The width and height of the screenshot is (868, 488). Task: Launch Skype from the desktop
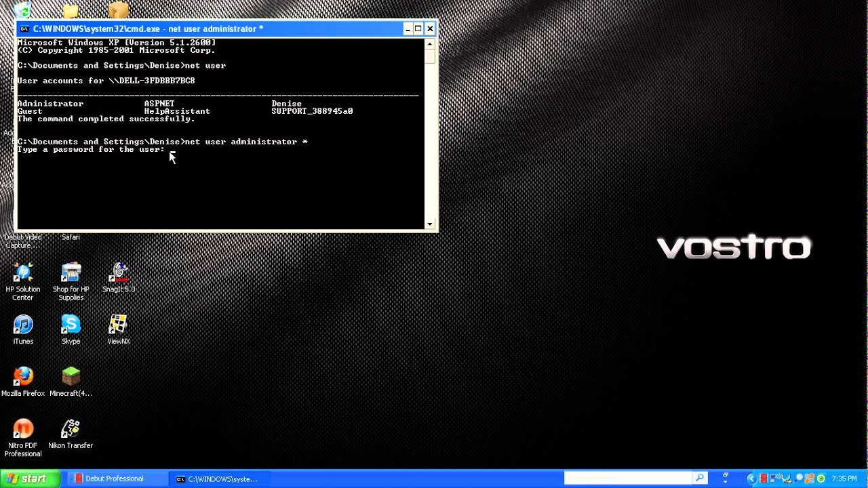click(71, 330)
